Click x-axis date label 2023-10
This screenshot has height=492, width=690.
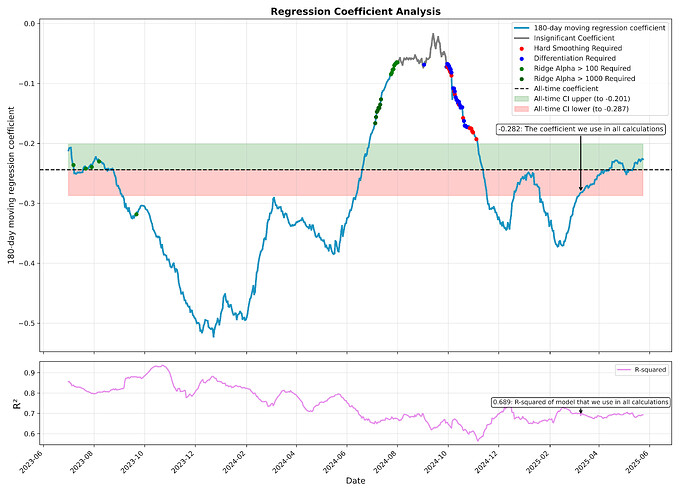point(133,462)
